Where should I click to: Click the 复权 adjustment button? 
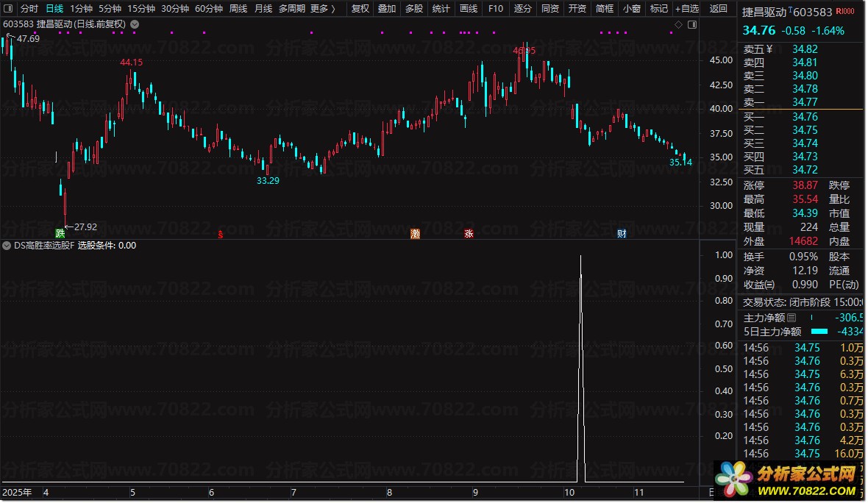tap(360, 8)
